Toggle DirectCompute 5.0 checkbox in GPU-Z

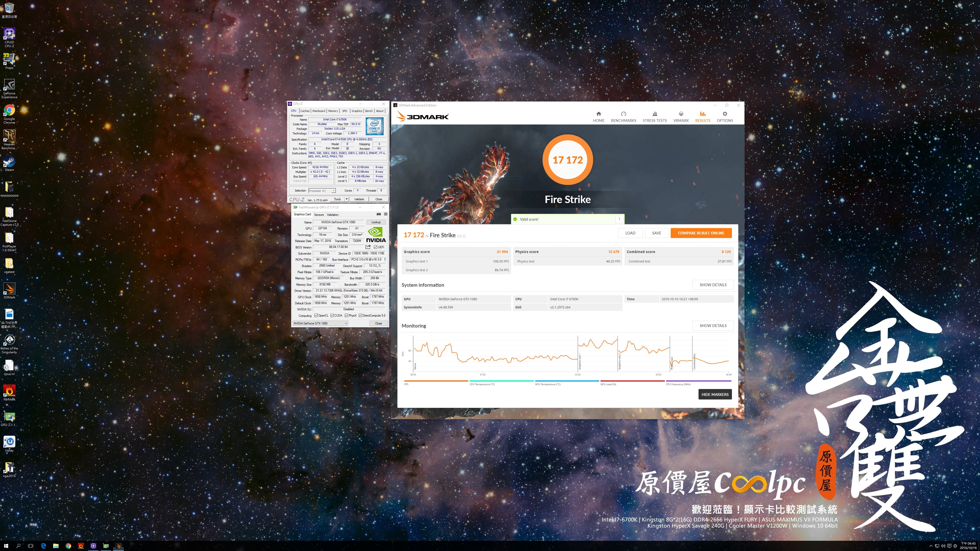(x=360, y=316)
